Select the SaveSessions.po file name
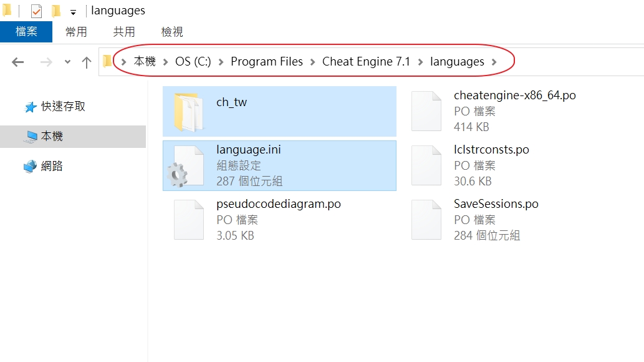The image size is (644, 362). click(x=496, y=203)
